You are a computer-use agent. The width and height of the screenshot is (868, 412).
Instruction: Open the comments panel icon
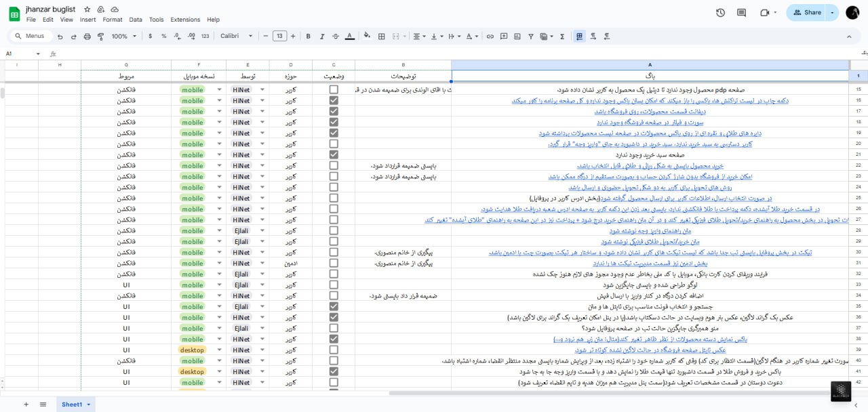click(741, 12)
